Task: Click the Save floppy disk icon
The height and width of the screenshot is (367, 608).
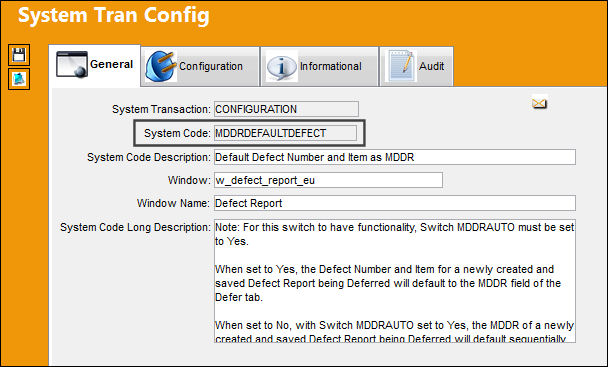Action: (19, 55)
